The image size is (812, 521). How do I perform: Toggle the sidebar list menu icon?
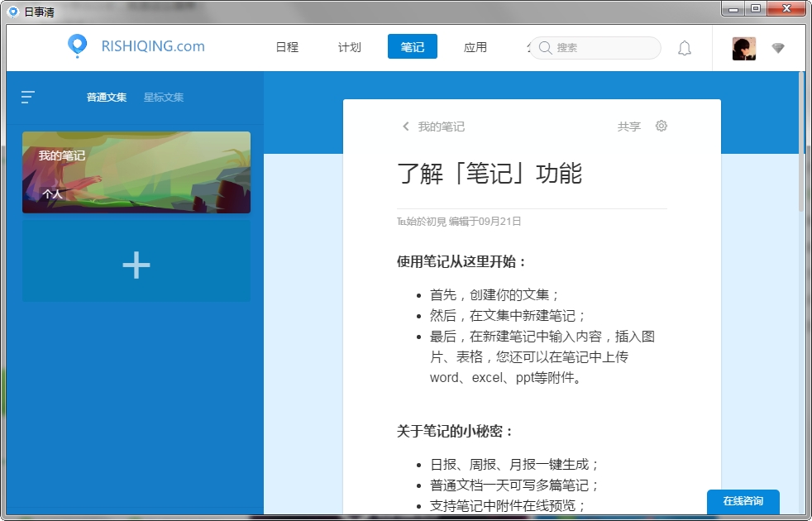tap(28, 98)
